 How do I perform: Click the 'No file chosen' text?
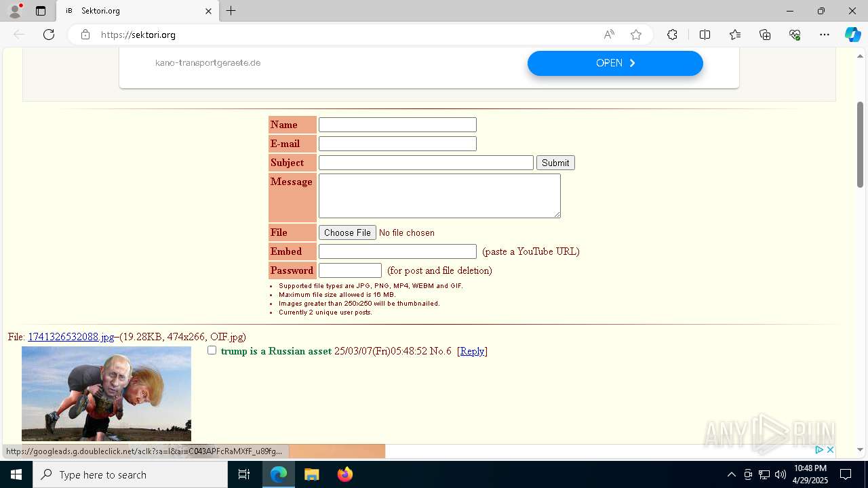[x=407, y=232]
